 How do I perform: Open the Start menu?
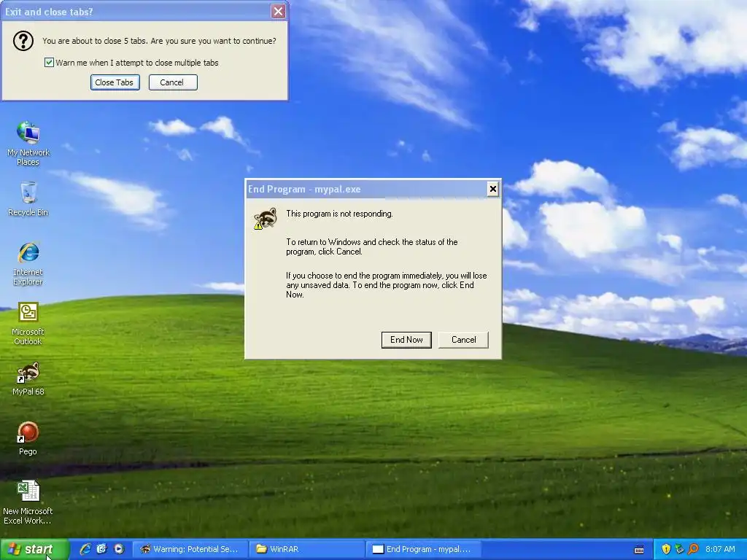[35, 549]
